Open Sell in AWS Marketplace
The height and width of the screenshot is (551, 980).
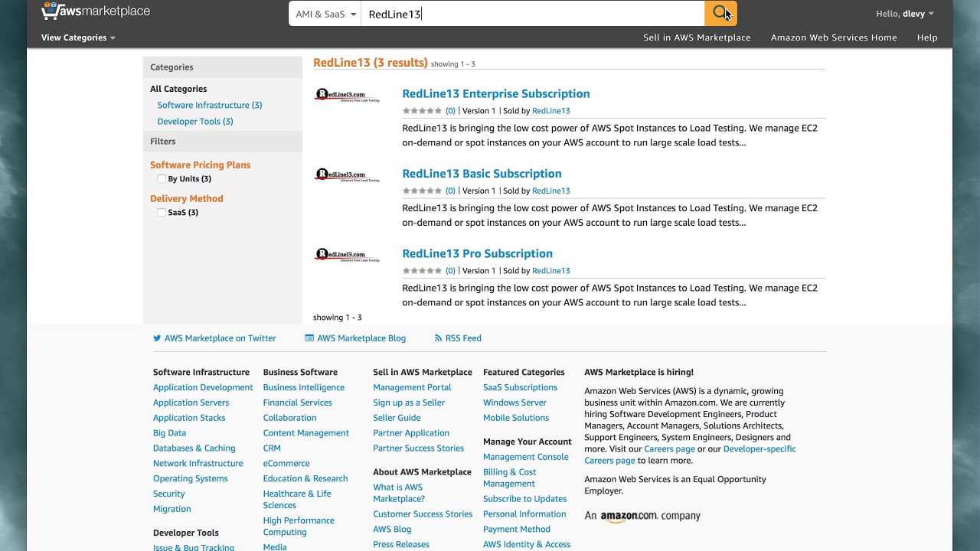point(697,37)
